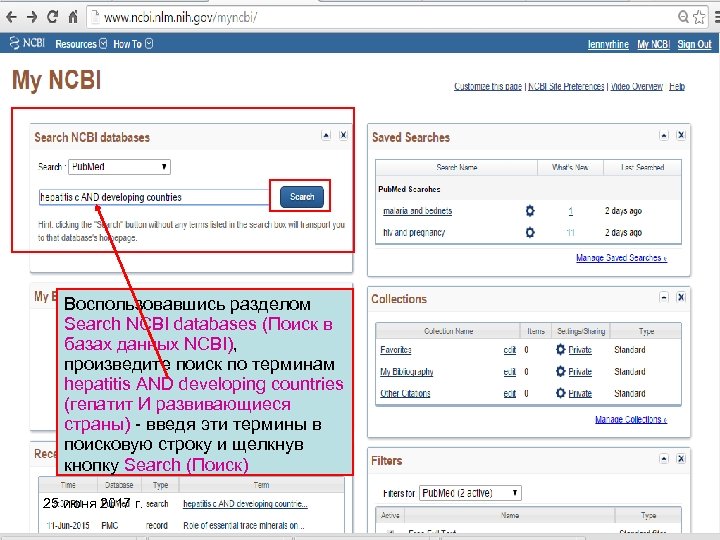Open the malaria and bednets saved search

click(x=417, y=211)
